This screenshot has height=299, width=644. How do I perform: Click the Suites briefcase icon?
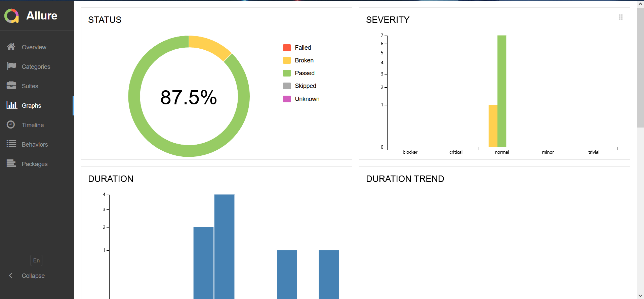point(11,85)
